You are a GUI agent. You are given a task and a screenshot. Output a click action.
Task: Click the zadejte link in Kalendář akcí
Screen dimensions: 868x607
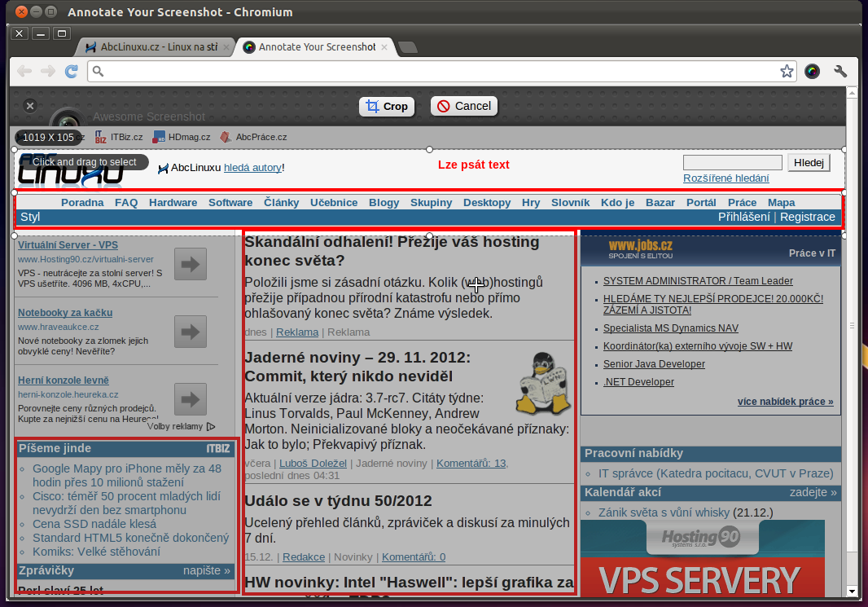pos(813,492)
